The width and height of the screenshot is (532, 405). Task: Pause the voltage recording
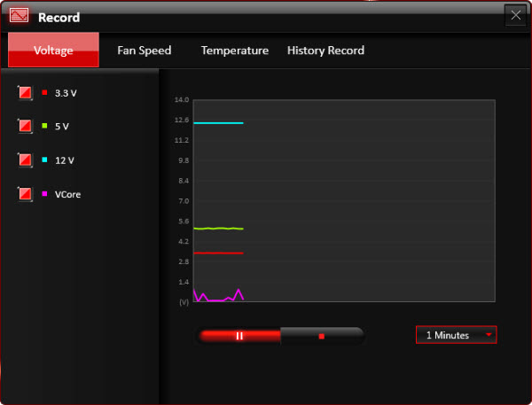coord(239,336)
